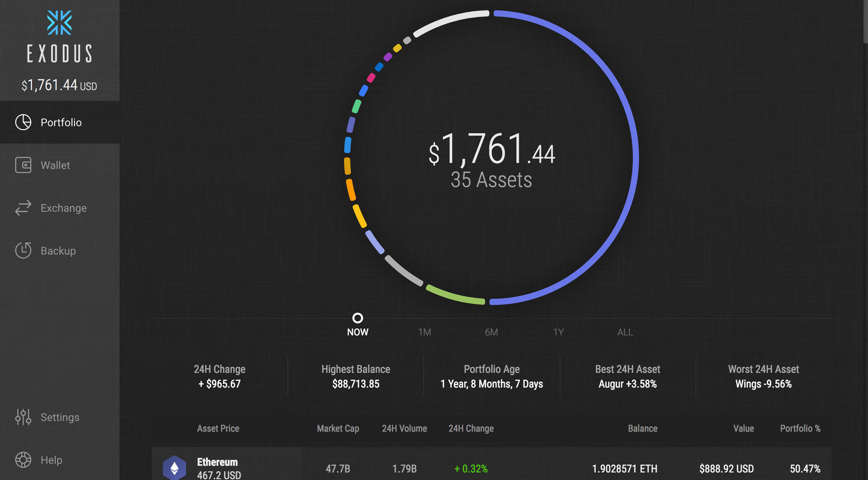Screen dimensions: 868x480
Task: Switch the chart to the 6M range
Action: (x=491, y=332)
